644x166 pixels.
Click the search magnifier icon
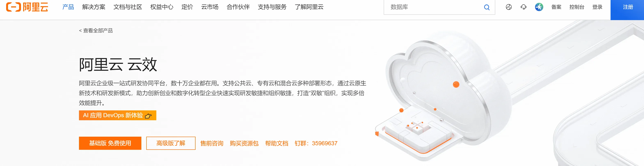[x=486, y=7]
